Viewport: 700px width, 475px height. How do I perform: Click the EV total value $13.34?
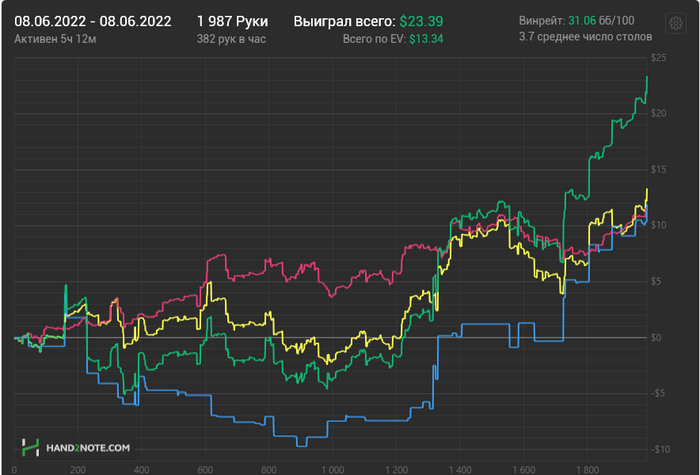click(x=426, y=39)
